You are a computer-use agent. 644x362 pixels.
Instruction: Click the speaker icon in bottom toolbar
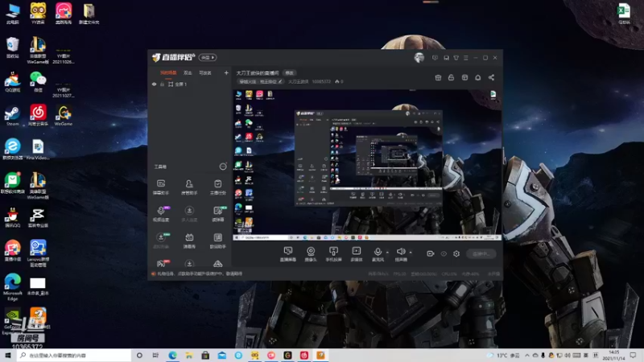click(x=401, y=251)
